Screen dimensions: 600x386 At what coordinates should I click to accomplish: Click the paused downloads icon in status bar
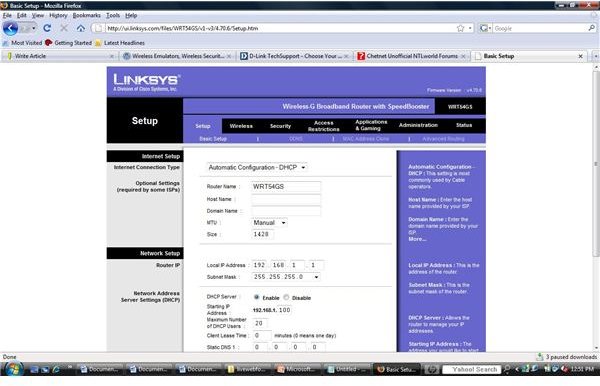(x=540, y=357)
